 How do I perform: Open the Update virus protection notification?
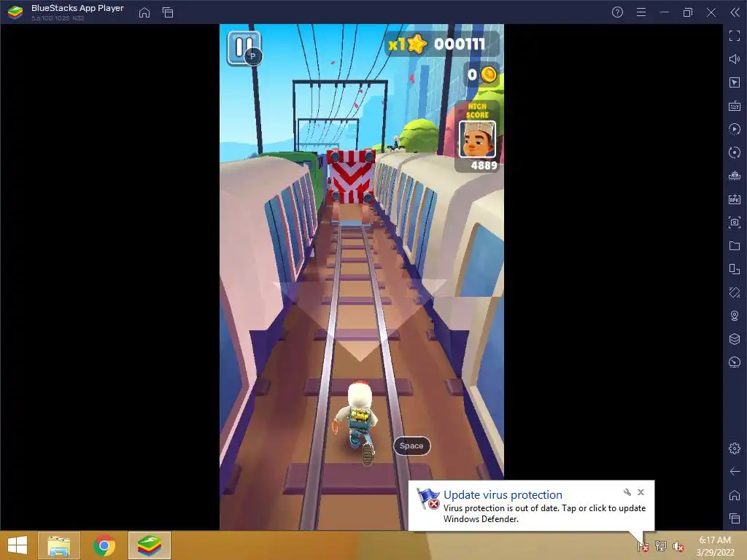pos(503,495)
